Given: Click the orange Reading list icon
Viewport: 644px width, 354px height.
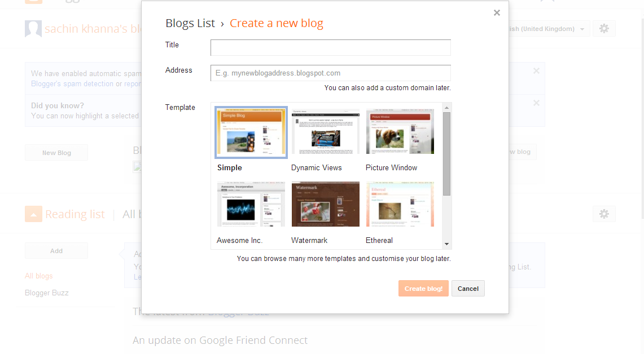Looking at the screenshot, I should (33, 214).
